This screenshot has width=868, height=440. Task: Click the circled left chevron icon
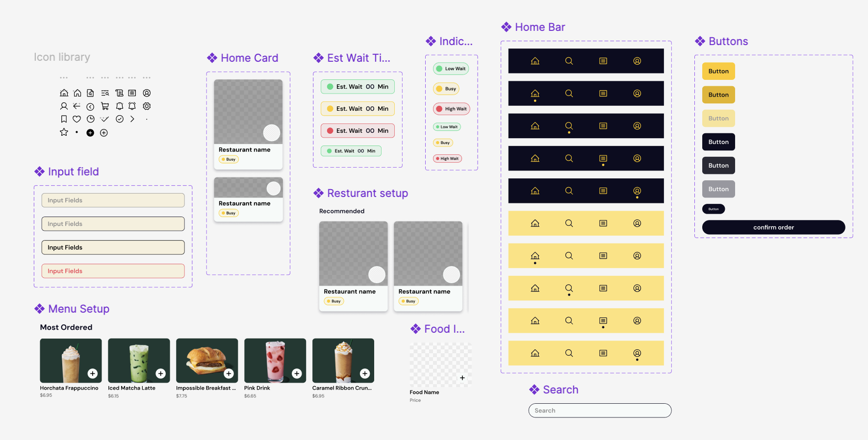pos(90,106)
